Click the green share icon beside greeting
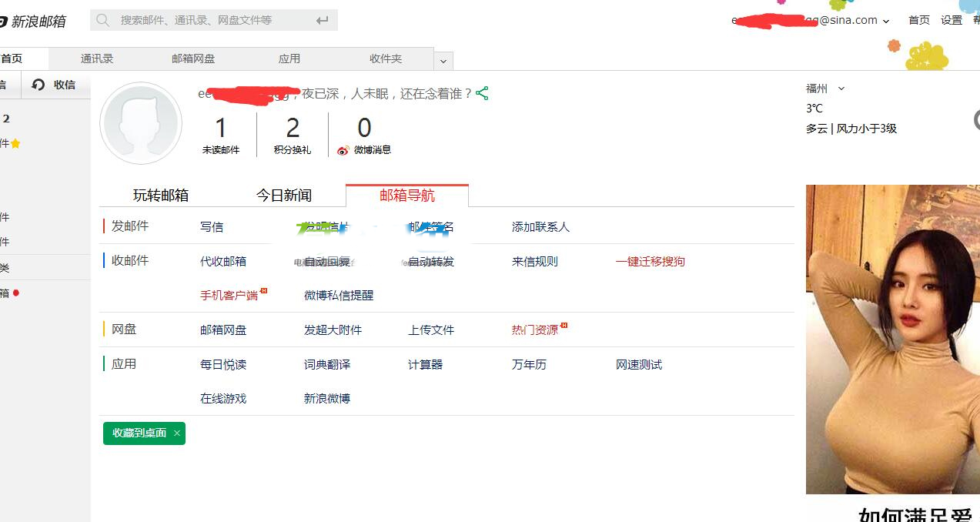980x522 pixels. point(483,93)
